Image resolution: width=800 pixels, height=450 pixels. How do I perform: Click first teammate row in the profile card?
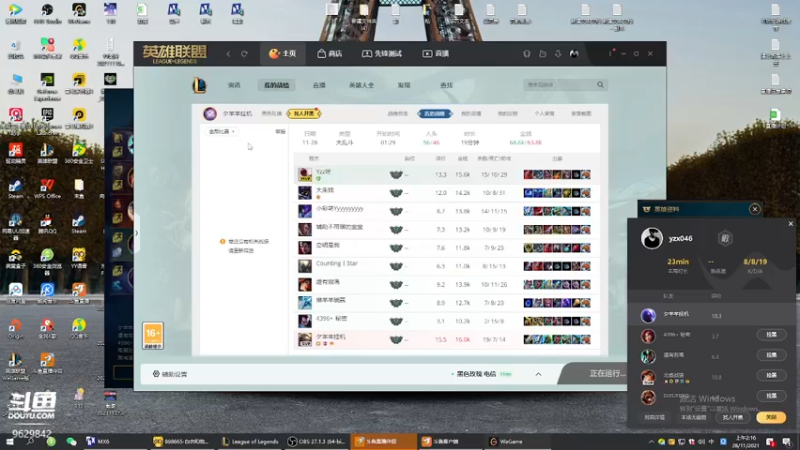[711, 315]
